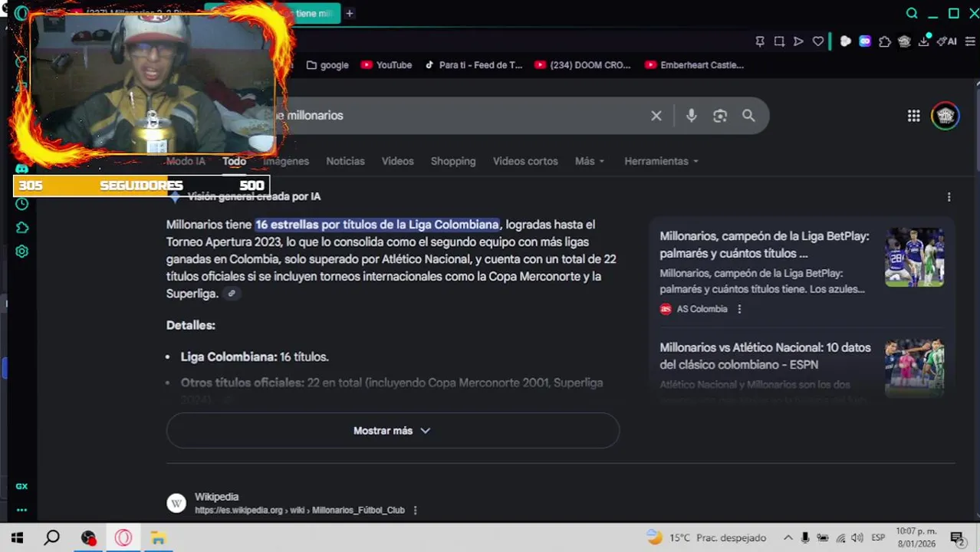Expand the Herramientas dropdown
The image size is (980, 552).
662,161
